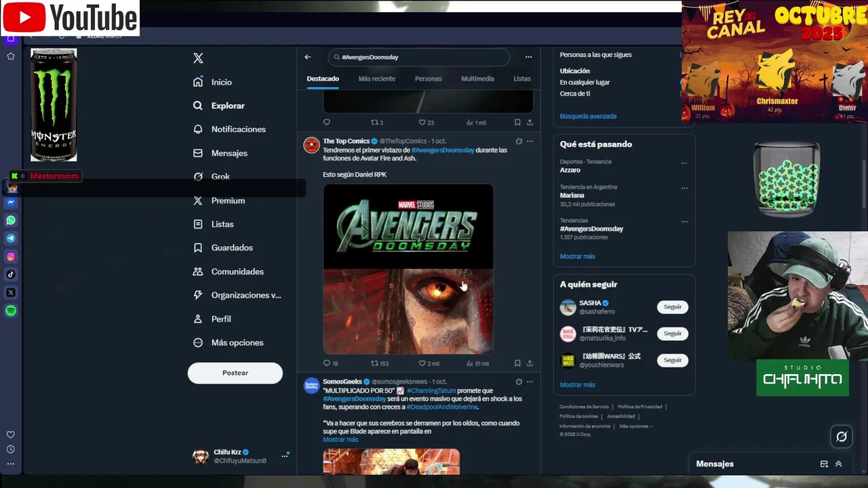The height and width of the screenshot is (488, 868).
Task: Switch to Multimedia tab
Action: (477, 79)
